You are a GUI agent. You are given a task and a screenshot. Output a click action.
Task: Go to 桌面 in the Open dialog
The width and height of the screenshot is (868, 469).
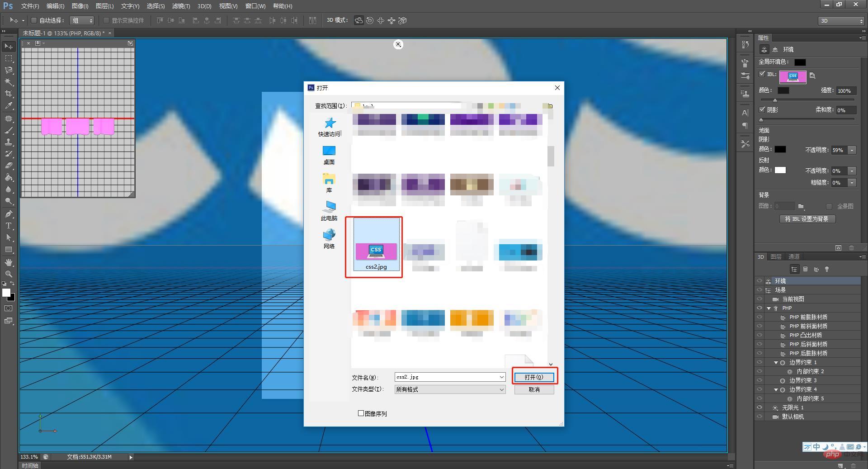[x=329, y=155]
